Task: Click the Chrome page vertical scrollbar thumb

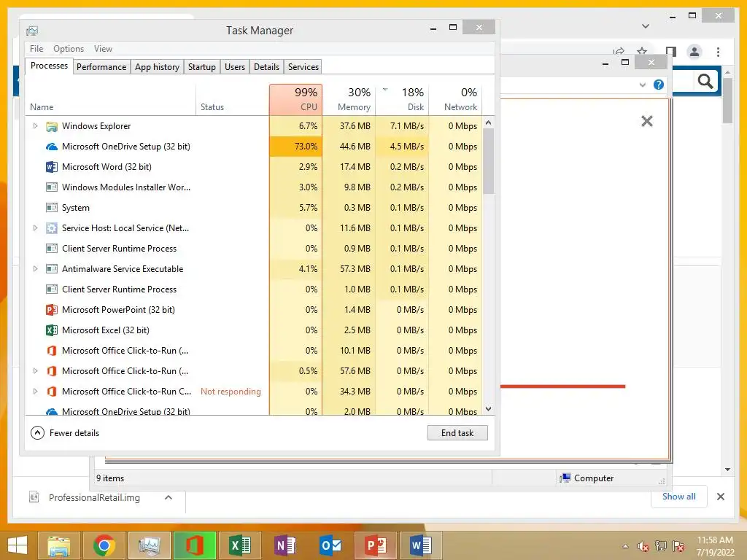Action: 727,101
